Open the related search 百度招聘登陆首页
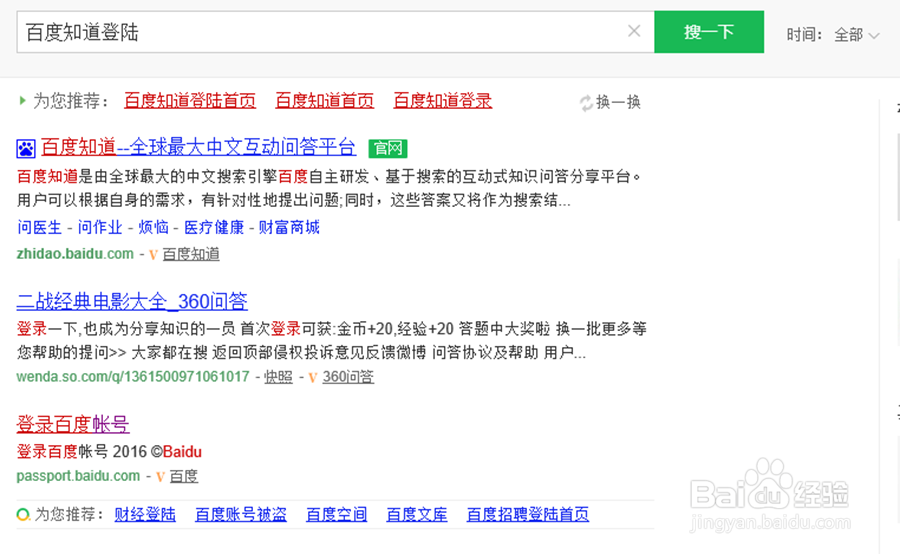900x554 pixels. 527,514
